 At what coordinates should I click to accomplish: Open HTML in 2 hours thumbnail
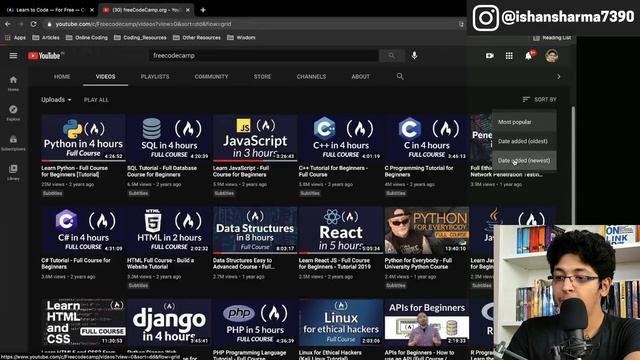[x=169, y=230]
